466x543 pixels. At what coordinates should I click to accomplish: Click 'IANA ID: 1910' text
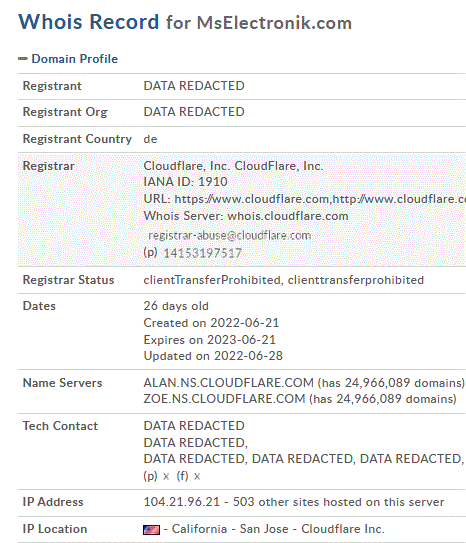185,182
